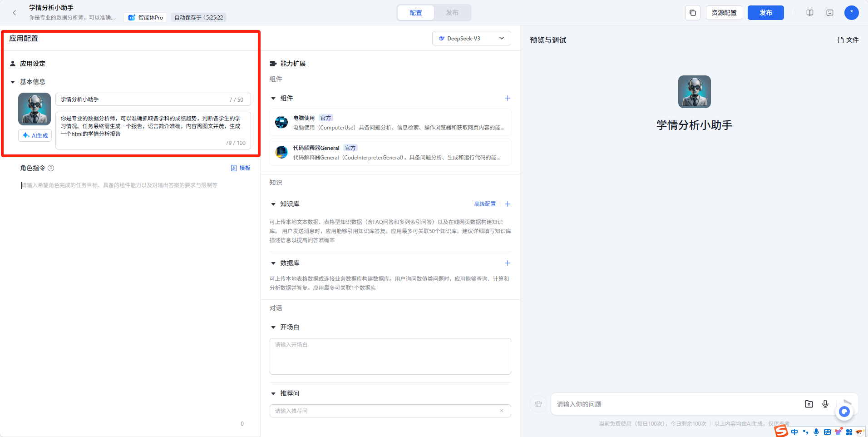The height and width of the screenshot is (437, 868).
Task: Click the microphone voice input icon
Action: [825, 404]
